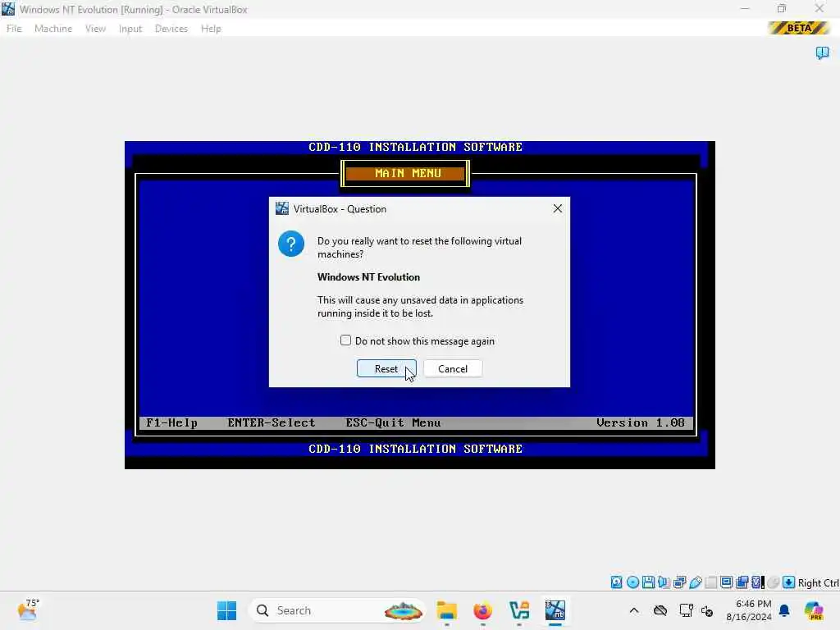Launch Firefox from the taskbar
Viewport: 840px width, 630px height.
[482, 610]
